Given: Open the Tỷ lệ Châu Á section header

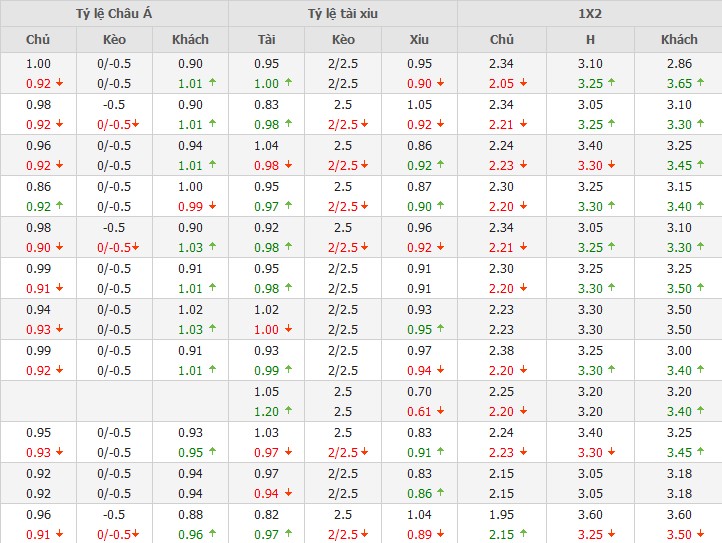Looking at the screenshot, I should coord(114,14).
